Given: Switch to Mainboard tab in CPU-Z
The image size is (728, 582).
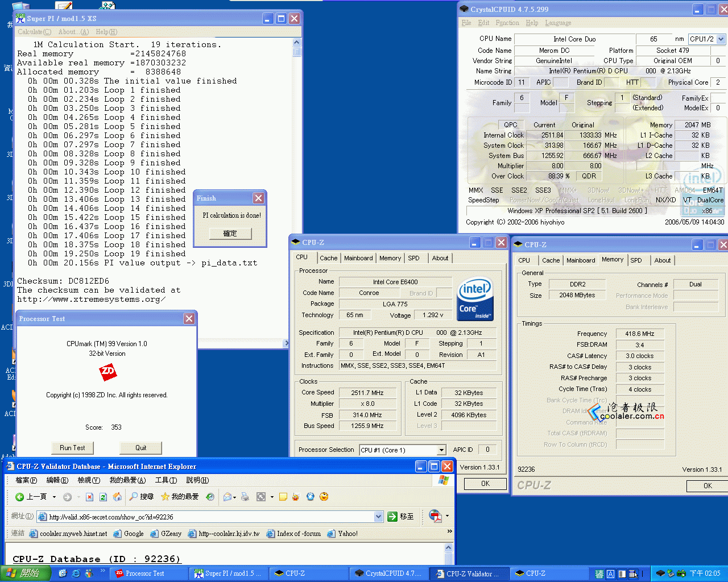Looking at the screenshot, I should click(358, 258).
